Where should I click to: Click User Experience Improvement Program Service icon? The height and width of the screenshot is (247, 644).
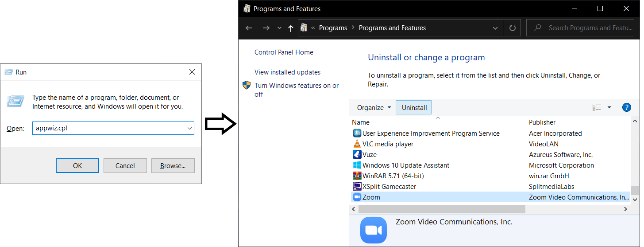tap(357, 133)
